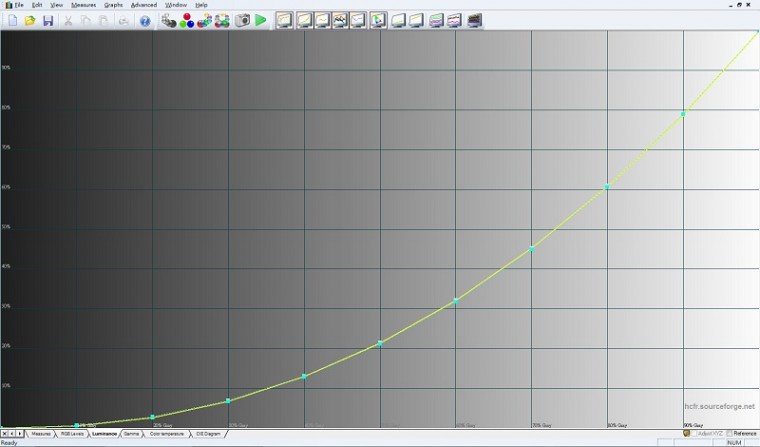Open the Window menu
Image resolution: width=760 pixels, height=447 pixels.
pyautogui.click(x=176, y=5)
